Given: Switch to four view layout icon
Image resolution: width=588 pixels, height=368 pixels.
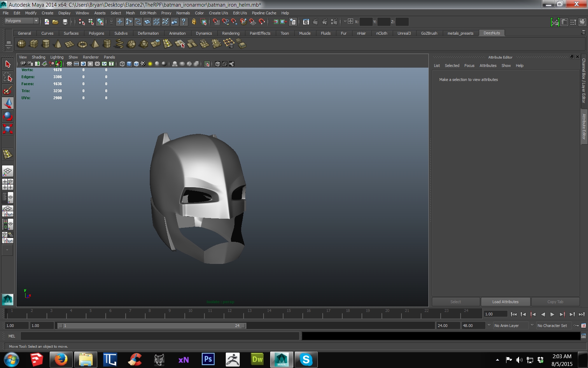Looking at the screenshot, I should (8, 184).
